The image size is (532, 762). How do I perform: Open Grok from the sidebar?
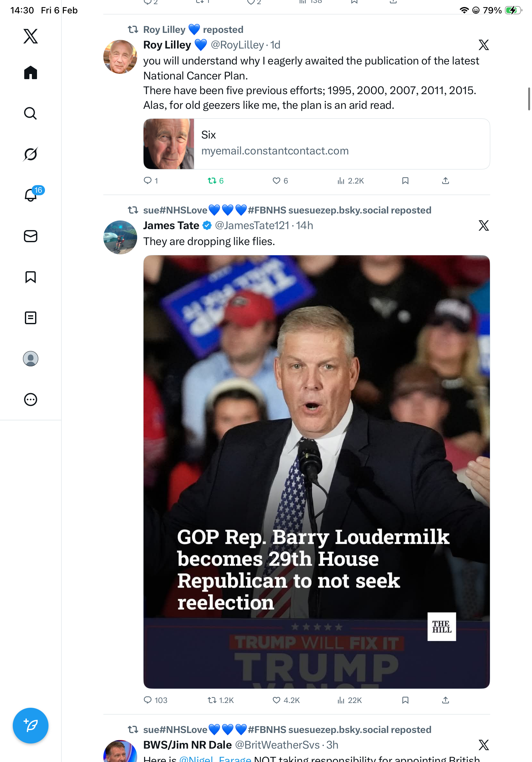coord(31,154)
